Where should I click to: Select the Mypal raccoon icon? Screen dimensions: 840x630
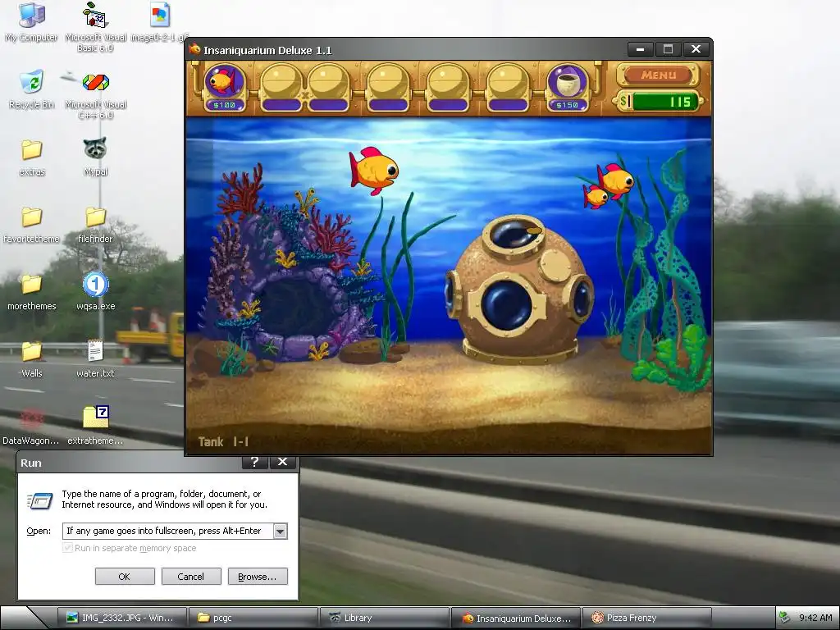click(x=95, y=157)
